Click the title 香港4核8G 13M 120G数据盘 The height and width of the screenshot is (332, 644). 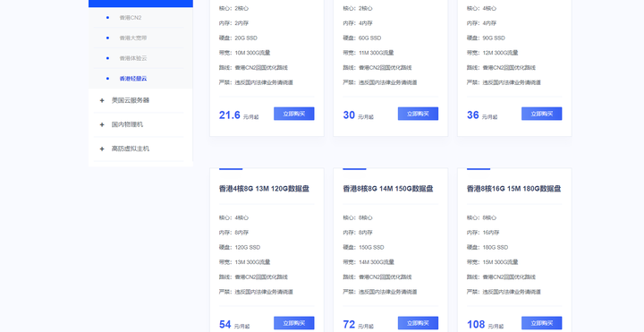coord(264,189)
